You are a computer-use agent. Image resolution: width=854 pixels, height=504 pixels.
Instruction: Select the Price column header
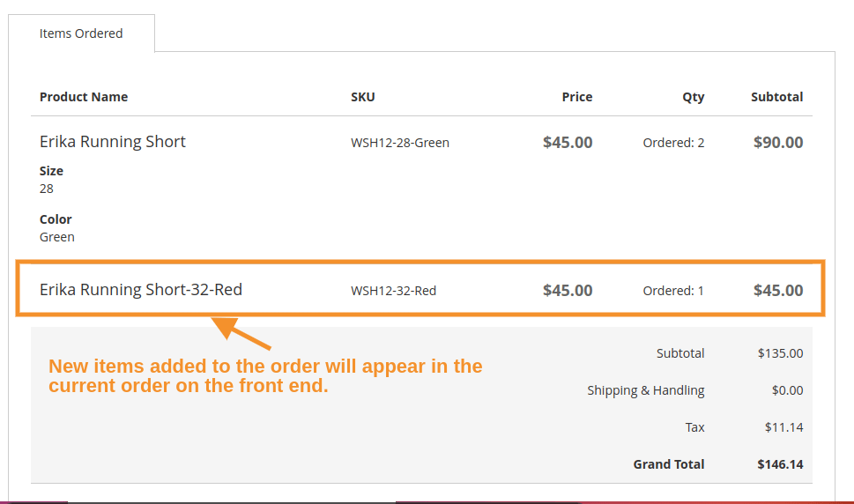pyautogui.click(x=577, y=97)
